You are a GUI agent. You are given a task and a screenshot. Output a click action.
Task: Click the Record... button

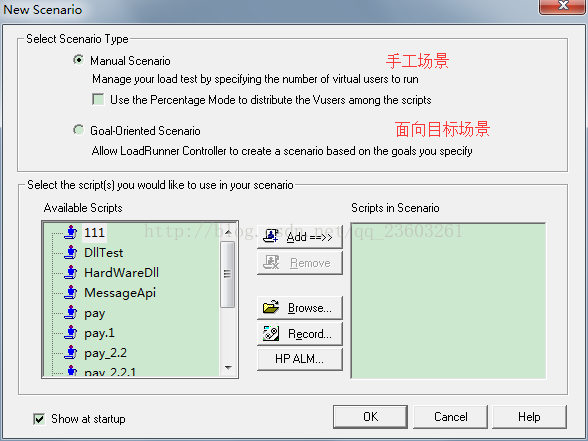(300, 333)
